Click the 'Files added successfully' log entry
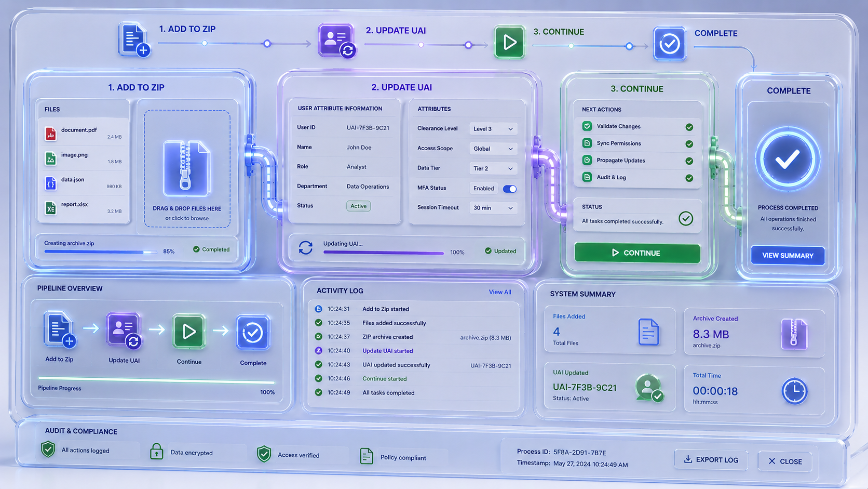This screenshot has width=868, height=489. pyautogui.click(x=394, y=323)
